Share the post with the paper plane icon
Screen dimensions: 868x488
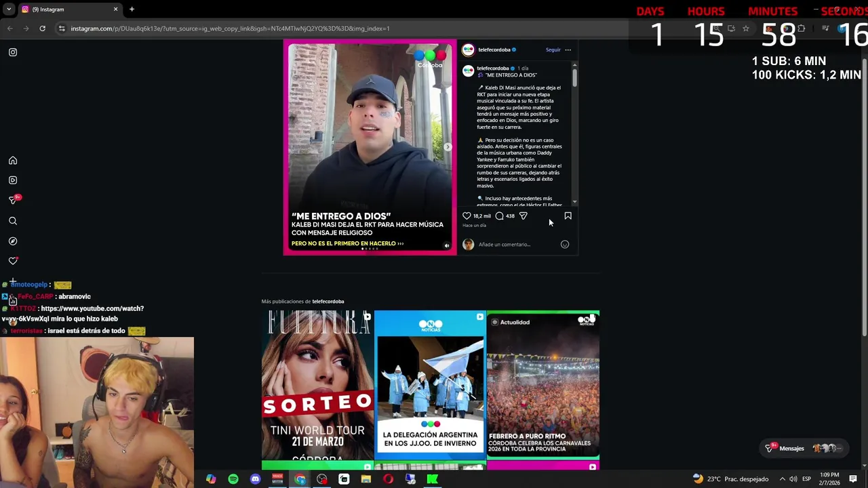pos(523,216)
